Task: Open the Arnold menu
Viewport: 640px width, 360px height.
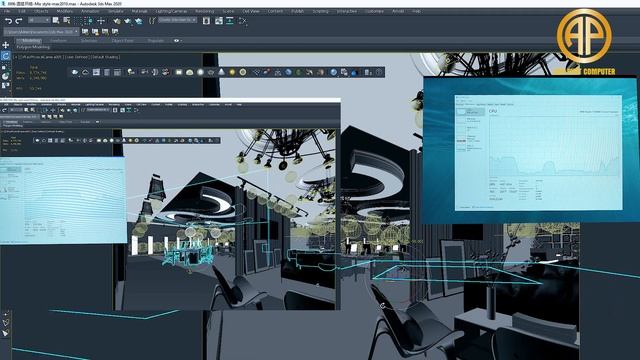Action: (x=398, y=11)
